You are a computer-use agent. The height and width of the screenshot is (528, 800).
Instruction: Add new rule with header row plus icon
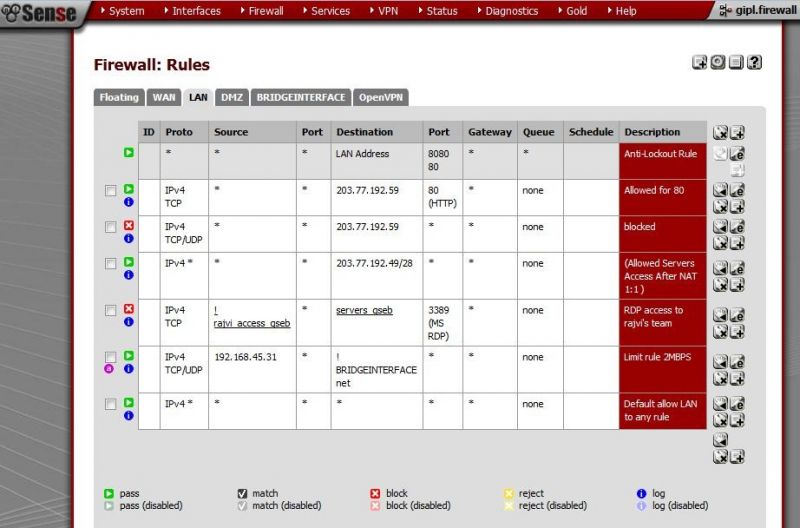point(737,133)
